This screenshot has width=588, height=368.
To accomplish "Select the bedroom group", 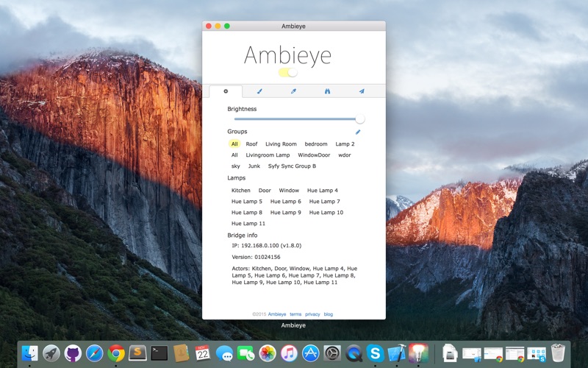I will point(316,144).
